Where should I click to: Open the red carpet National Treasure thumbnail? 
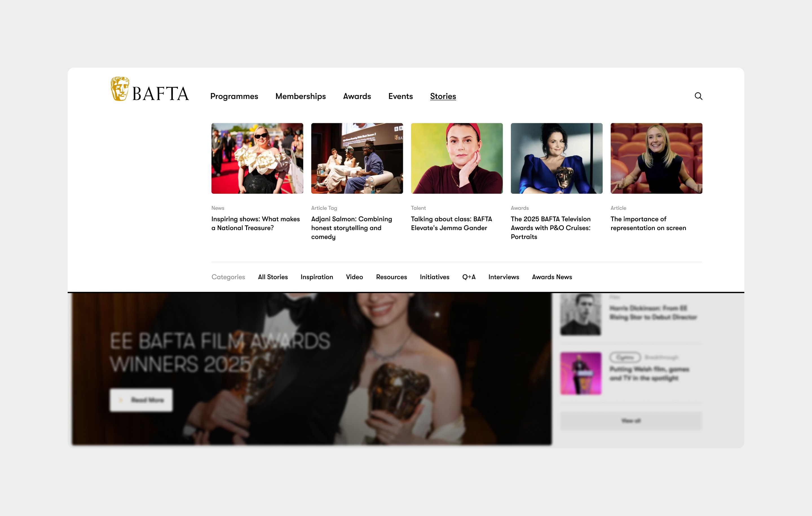257,158
